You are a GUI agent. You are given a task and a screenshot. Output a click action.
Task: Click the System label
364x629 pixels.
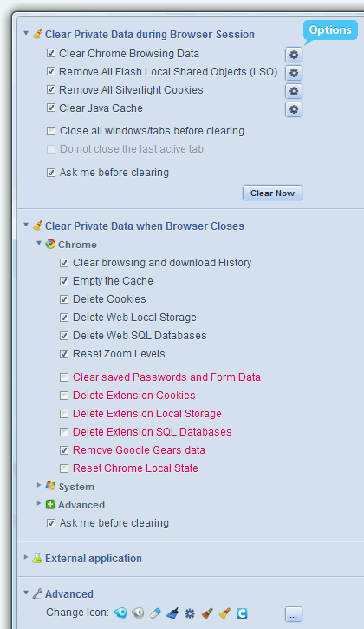76,487
